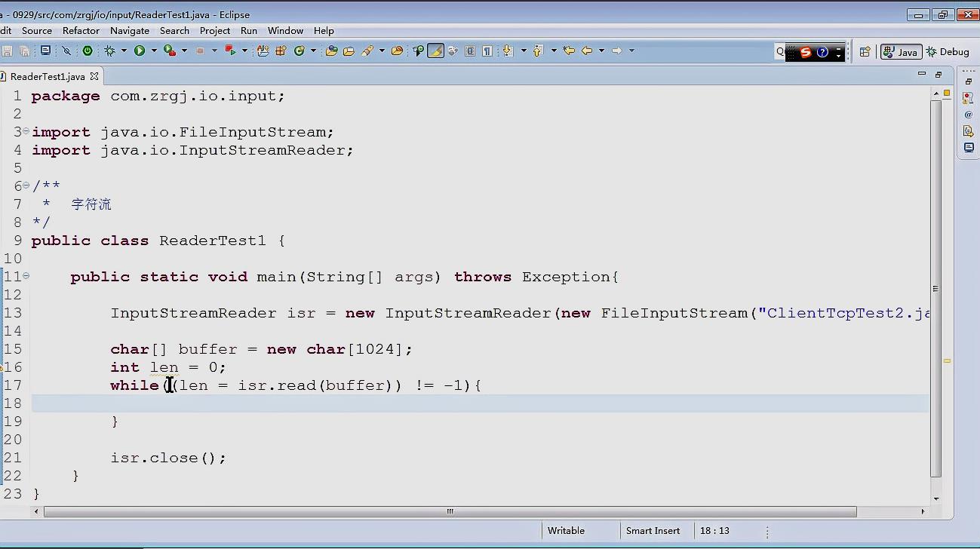Click the New Java Class icon
Image resolution: width=980 pixels, height=549 pixels.
click(300, 51)
